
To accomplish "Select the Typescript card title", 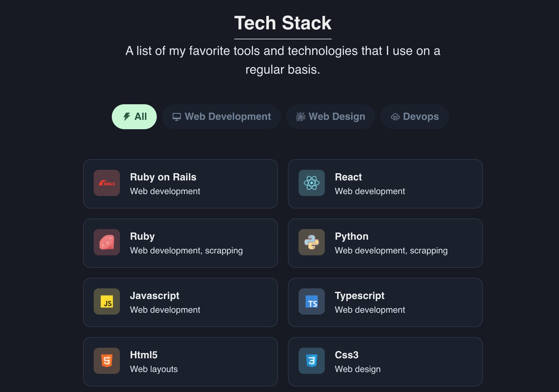I will (x=359, y=296).
